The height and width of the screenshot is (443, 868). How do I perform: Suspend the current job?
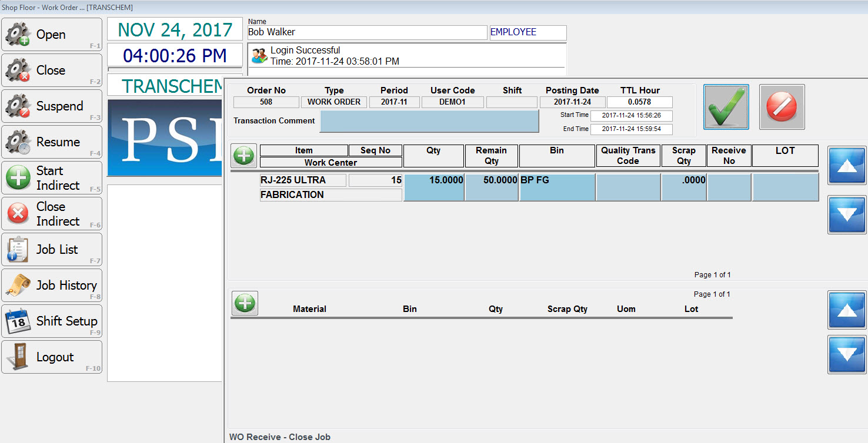tap(52, 106)
